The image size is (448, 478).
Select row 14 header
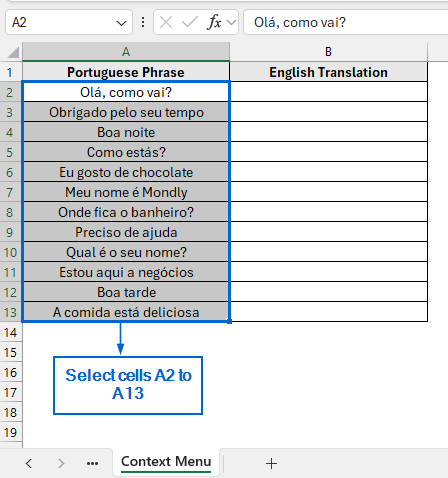point(11,332)
